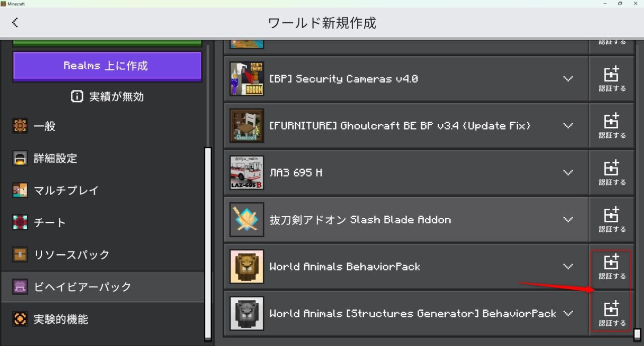Activate the Ghoulcraft BE BP pack
Screen dimensions: 644x346
[612, 126]
